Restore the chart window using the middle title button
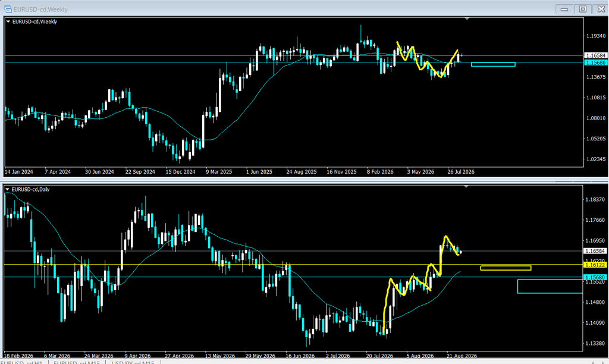 583,9
